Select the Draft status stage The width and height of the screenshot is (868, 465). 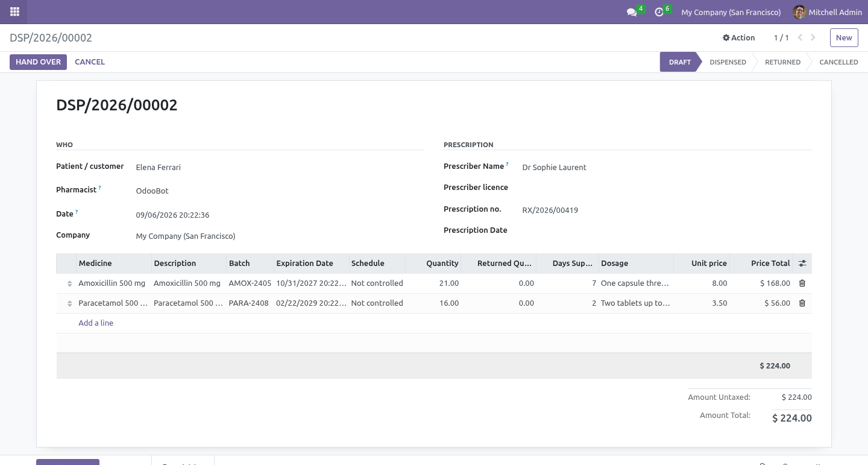tap(680, 62)
